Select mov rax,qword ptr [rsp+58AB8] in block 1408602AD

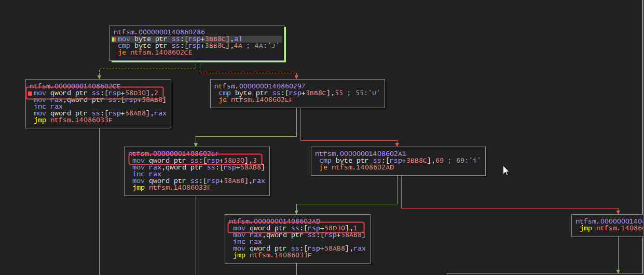299,235
